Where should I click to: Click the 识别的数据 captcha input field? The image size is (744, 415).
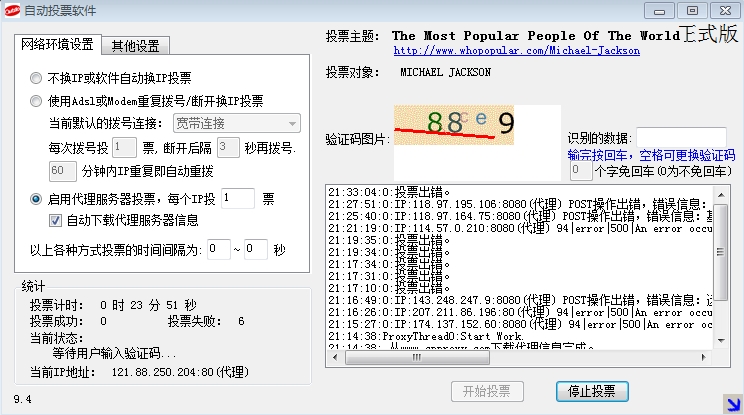pyautogui.click(x=681, y=137)
